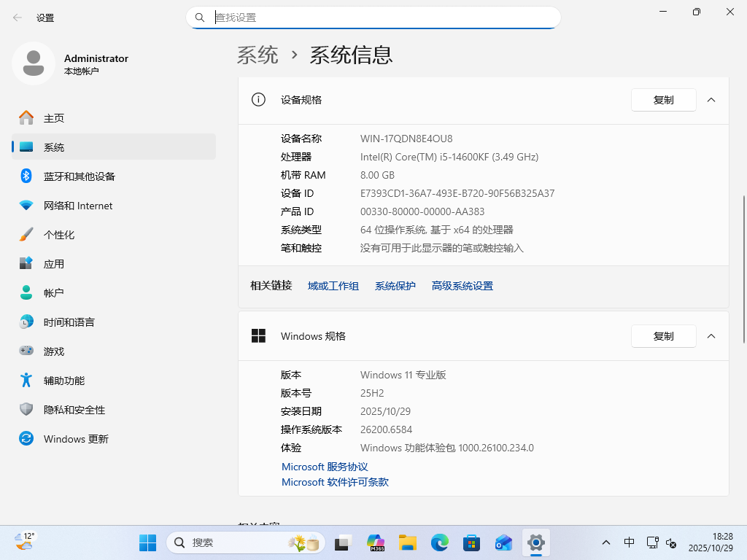Launch Copilot M365 from the taskbar
Screen dimensions: 747x560
374,542
